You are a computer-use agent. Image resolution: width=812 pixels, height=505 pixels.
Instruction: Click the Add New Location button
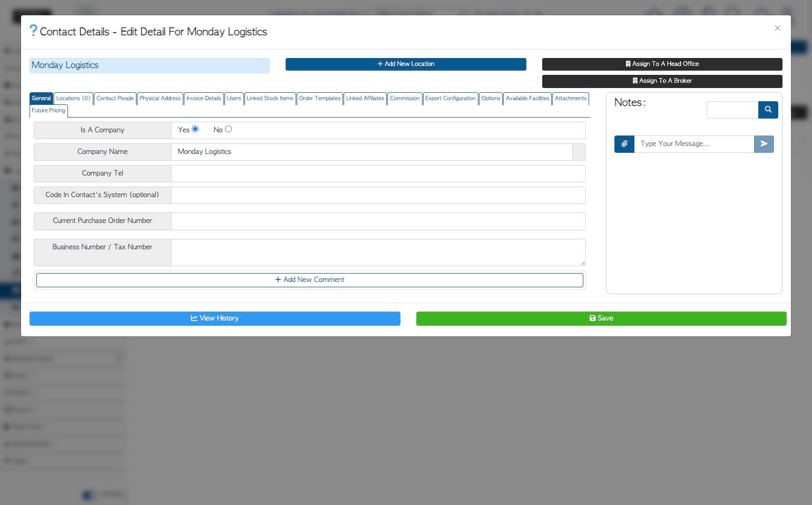click(x=406, y=64)
